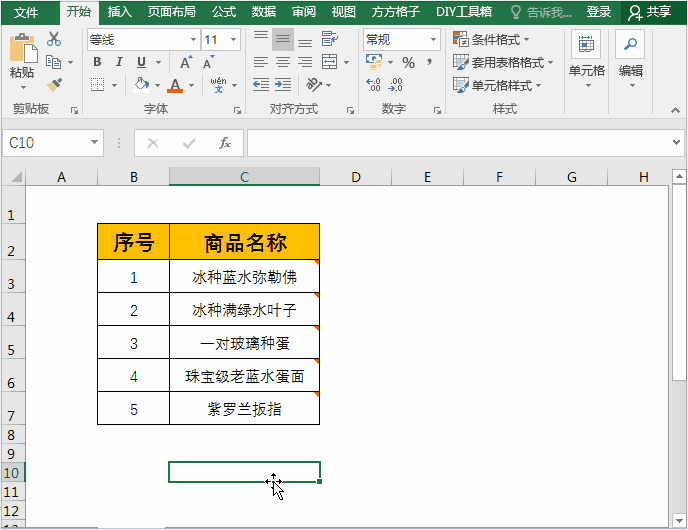
Task: Expand the underline style arrow
Action: (158, 62)
